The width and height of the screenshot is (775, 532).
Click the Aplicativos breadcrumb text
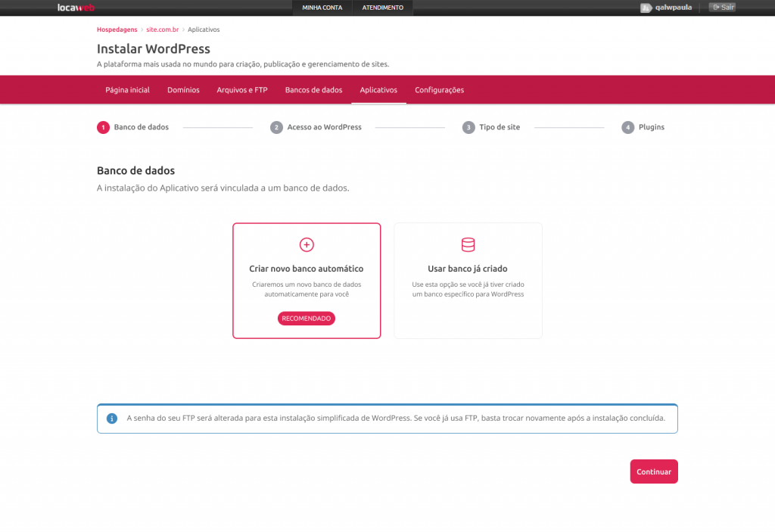(x=204, y=30)
